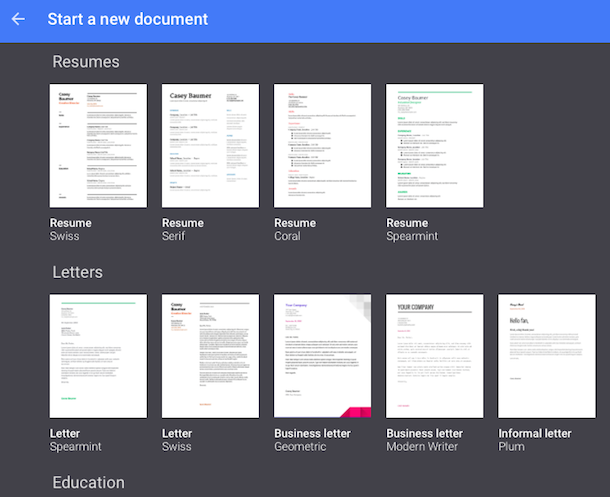Click the "Resume Serif" caption text
The image size is (610, 497).
pyautogui.click(x=183, y=229)
